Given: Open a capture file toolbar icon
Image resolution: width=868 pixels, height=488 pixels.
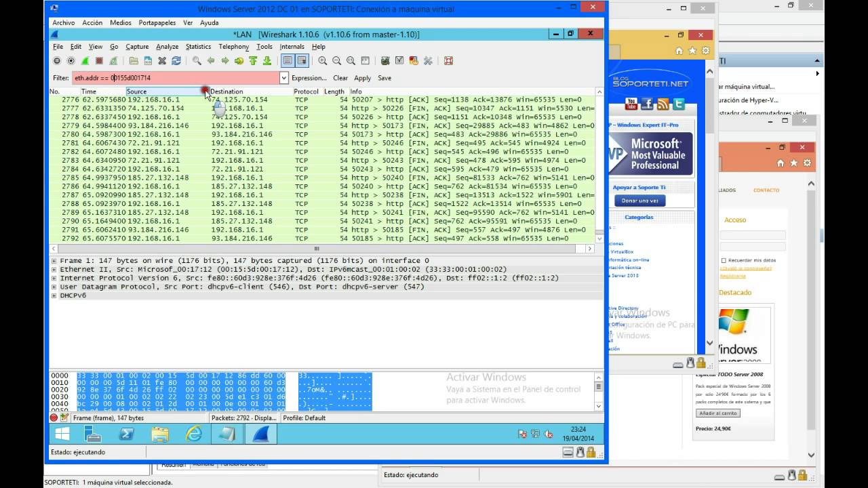Looking at the screenshot, I should coord(134,60).
